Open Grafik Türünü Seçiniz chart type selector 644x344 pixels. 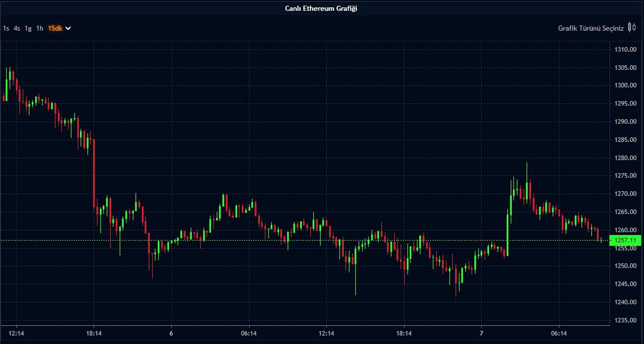pyautogui.click(x=591, y=28)
